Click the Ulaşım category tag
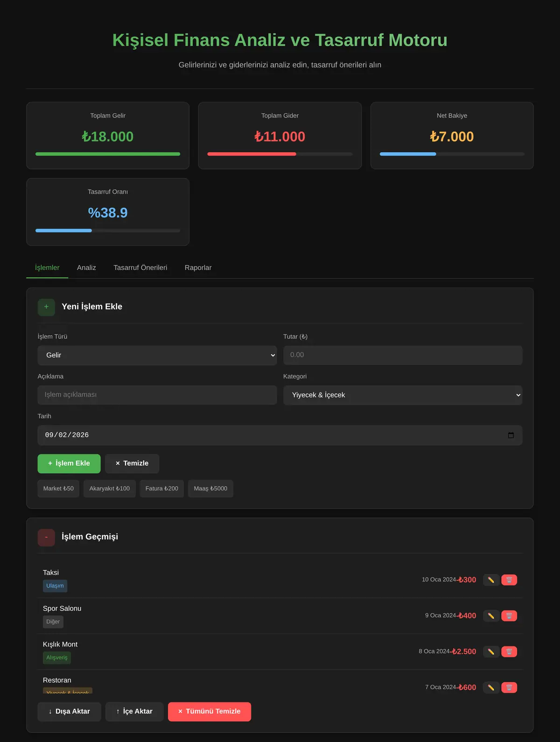 point(55,586)
